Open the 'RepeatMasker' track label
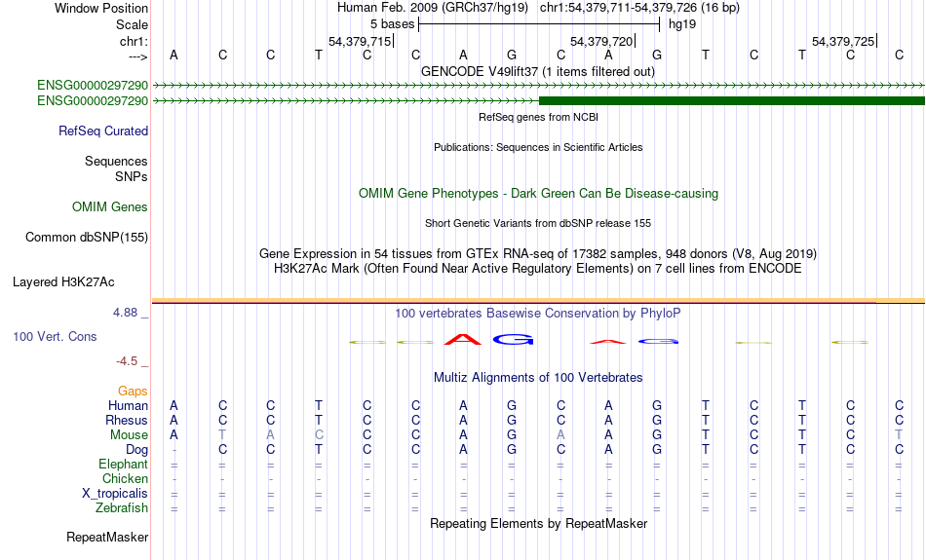The height and width of the screenshot is (560, 926). [107, 537]
